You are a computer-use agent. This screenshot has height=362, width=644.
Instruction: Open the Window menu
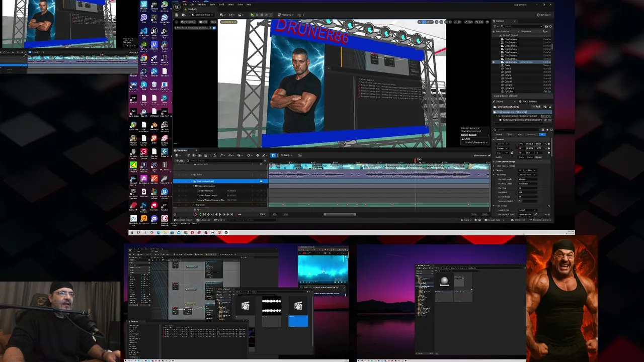202,5
